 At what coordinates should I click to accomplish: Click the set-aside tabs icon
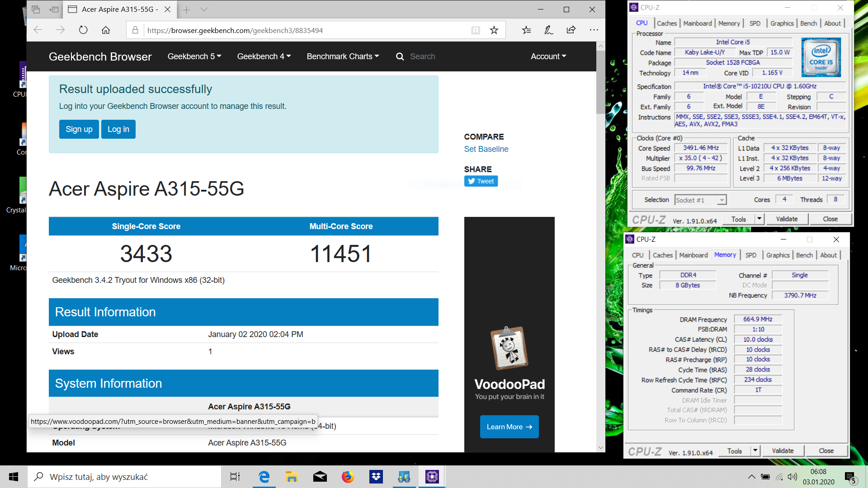point(36,9)
